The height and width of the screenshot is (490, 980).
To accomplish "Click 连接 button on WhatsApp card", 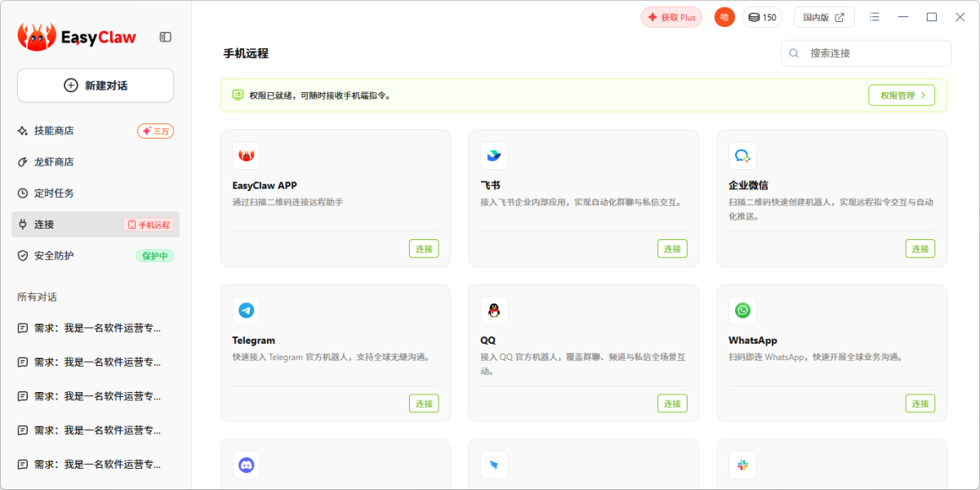I will pyautogui.click(x=920, y=403).
